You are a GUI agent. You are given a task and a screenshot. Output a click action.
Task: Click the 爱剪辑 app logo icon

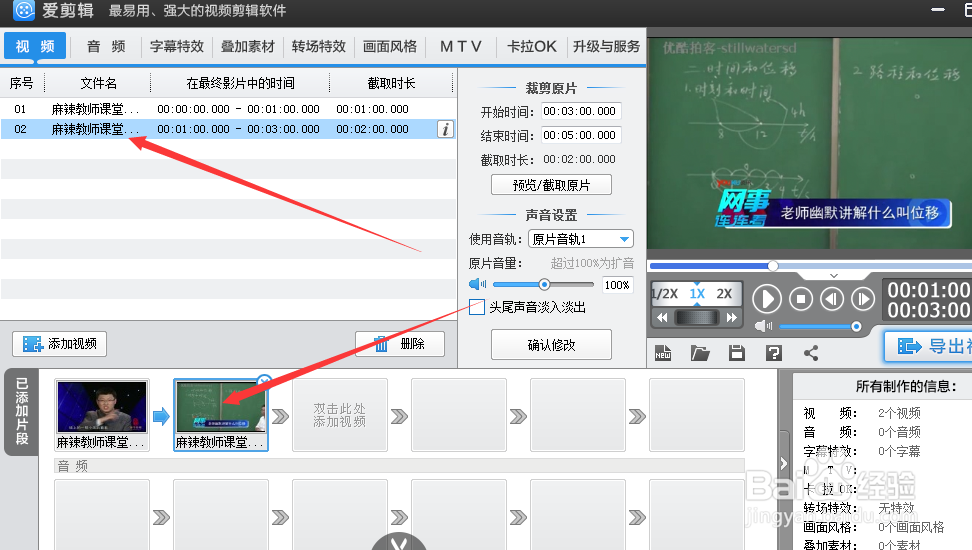[x=24, y=10]
